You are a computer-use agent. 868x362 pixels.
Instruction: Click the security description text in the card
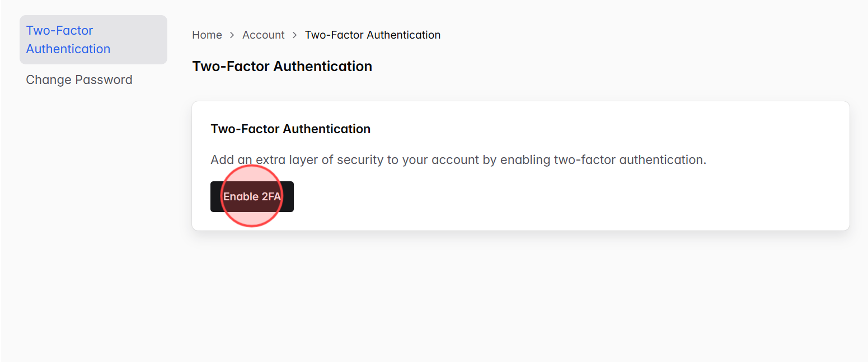pyautogui.click(x=458, y=159)
